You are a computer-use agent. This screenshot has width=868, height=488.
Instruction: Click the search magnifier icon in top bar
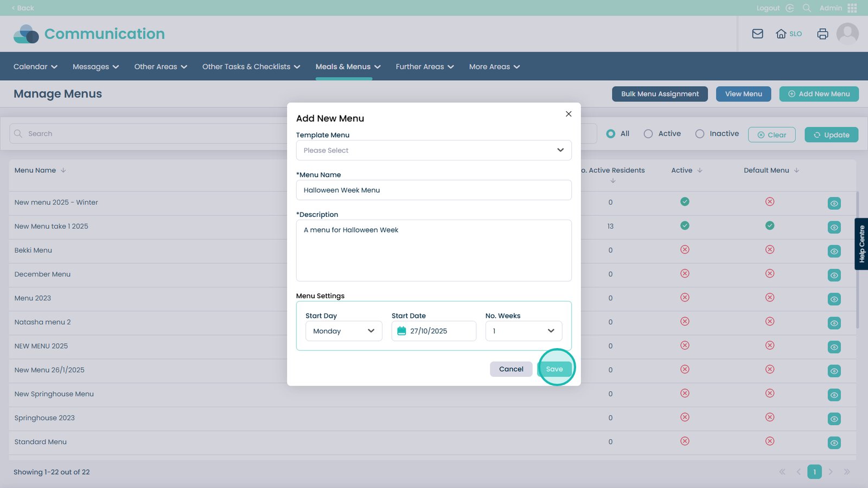tap(807, 8)
